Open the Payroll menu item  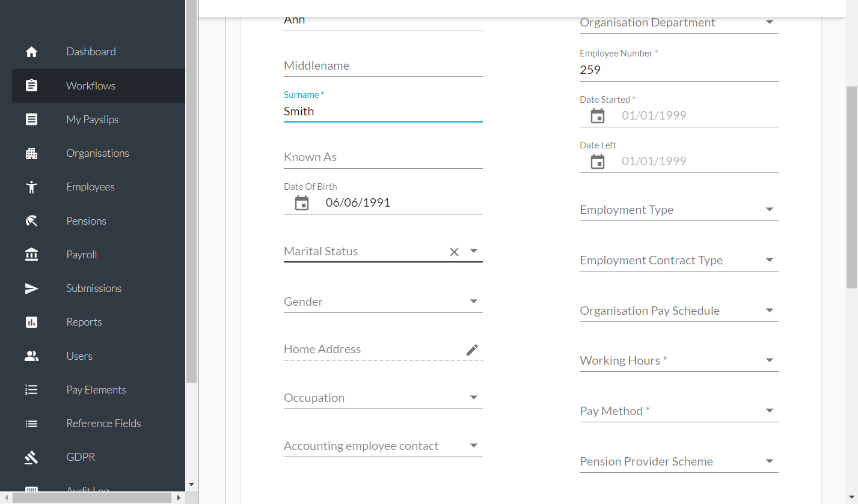pos(99,255)
